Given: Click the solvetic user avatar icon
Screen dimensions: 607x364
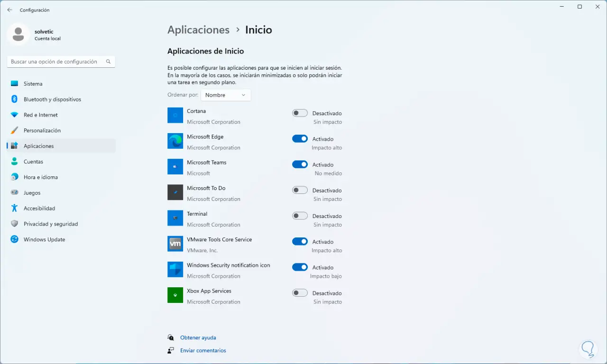Looking at the screenshot, I should [x=18, y=34].
